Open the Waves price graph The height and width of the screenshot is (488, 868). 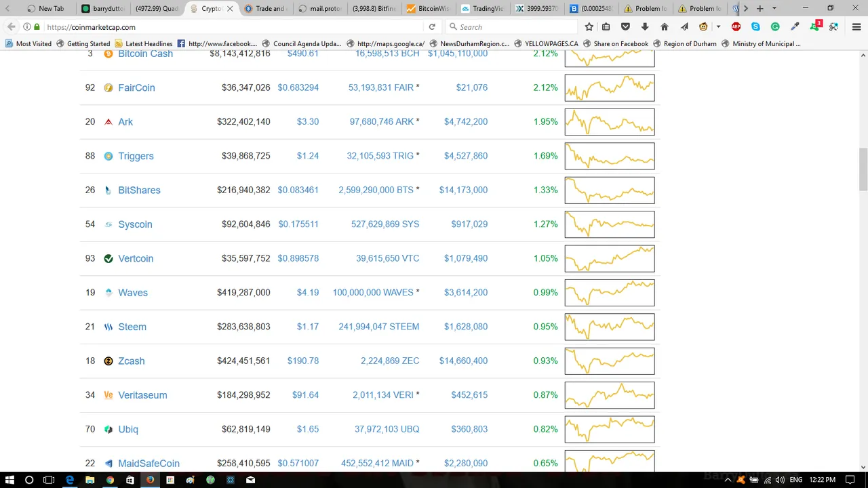tap(610, 293)
